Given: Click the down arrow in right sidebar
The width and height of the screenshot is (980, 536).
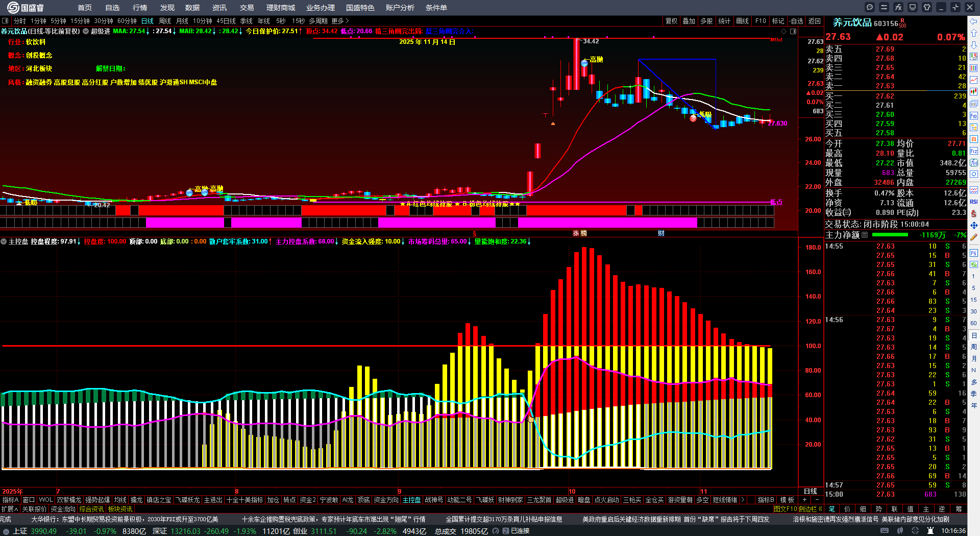Looking at the screenshot, I should [974, 45].
